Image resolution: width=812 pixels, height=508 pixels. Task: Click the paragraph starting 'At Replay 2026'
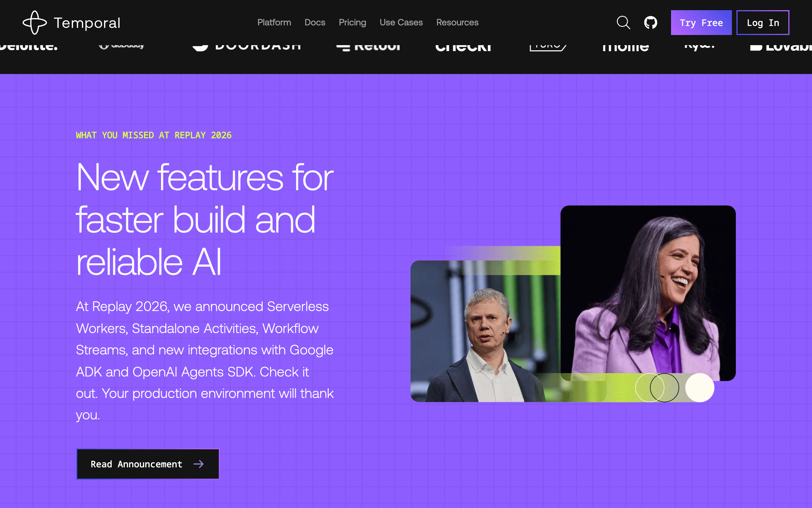click(205, 360)
